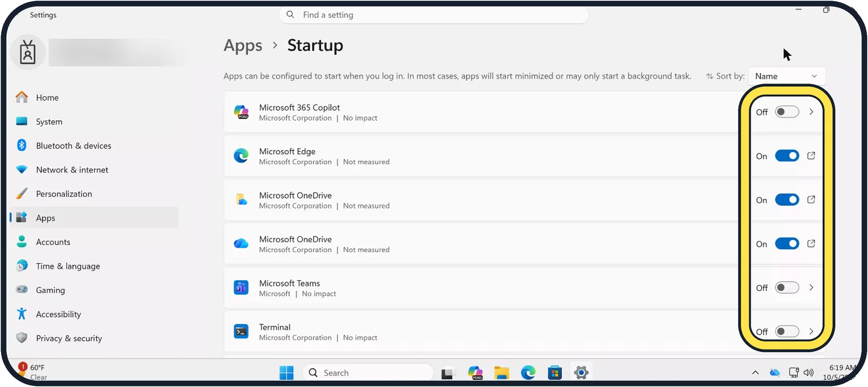
Task: Open the Windows Start menu
Action: (x=287, y=373)
